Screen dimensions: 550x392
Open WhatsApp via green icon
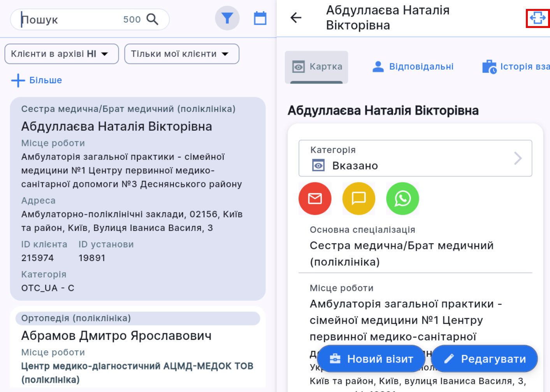pyautogui.click(x=402, y=198)
